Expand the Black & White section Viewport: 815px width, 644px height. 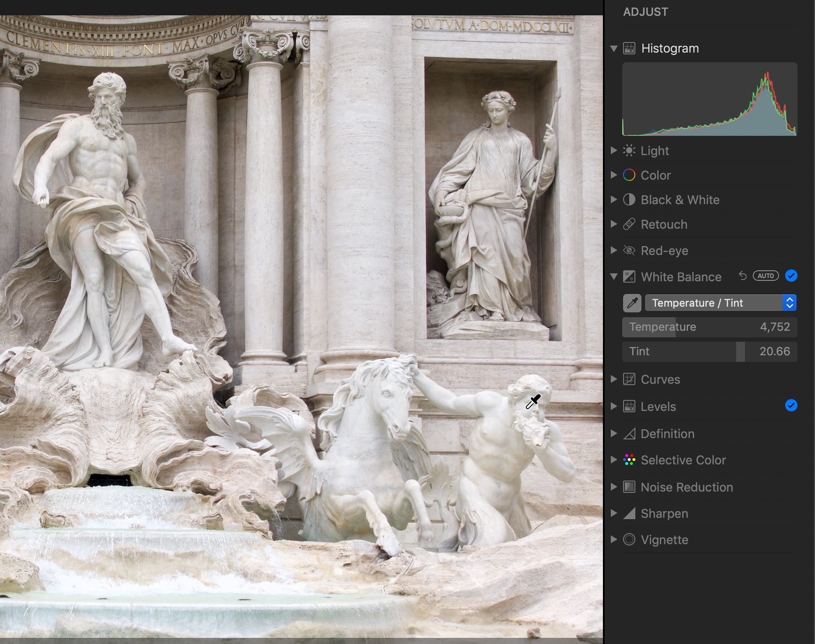coord(614,200)
